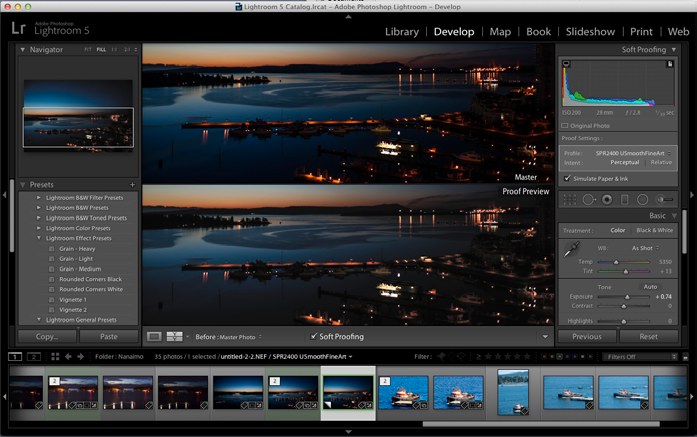Select the Red Eye Correction tool

(x=607, y=200)
